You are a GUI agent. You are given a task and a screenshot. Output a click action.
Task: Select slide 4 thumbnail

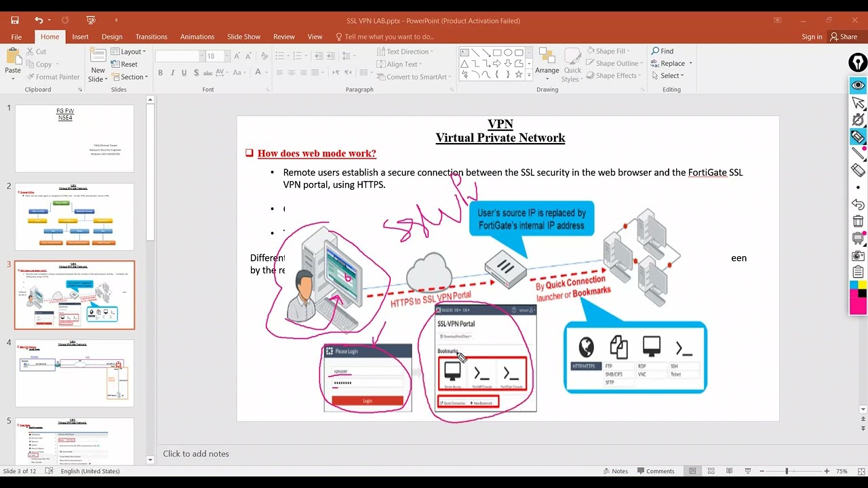(x=75, y=373)
